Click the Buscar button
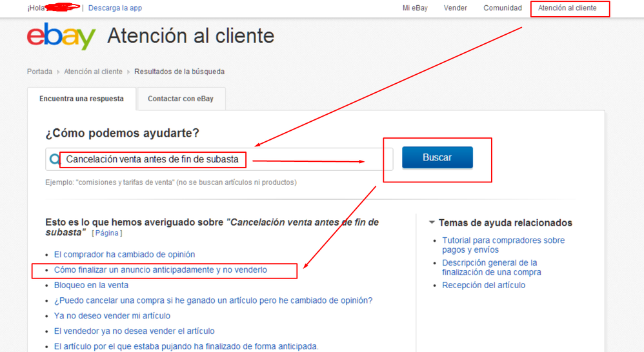Viewport: 644px width, 352px height. click(x=437, y=157)
